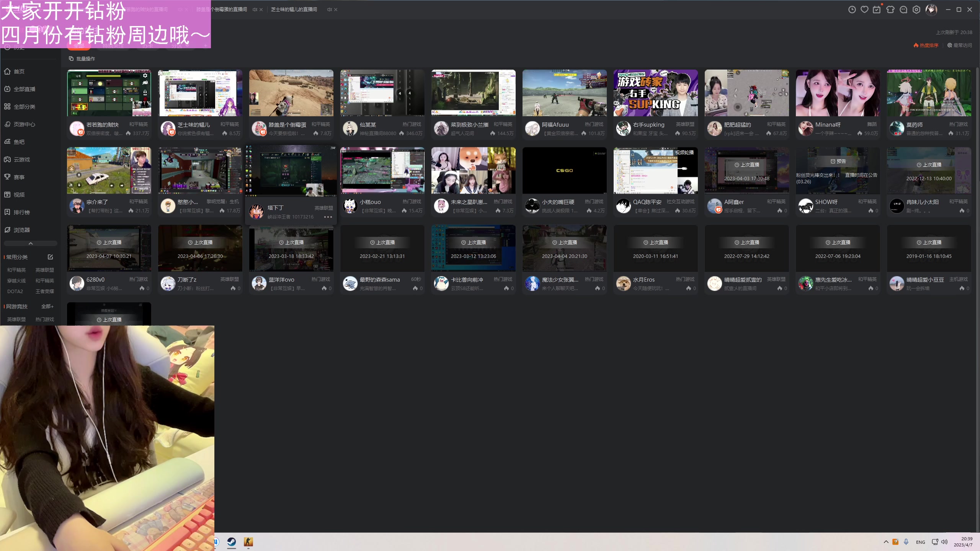Open 卡比兽向前冲 streamer name
Screen dimensions: 980x551
467,280
